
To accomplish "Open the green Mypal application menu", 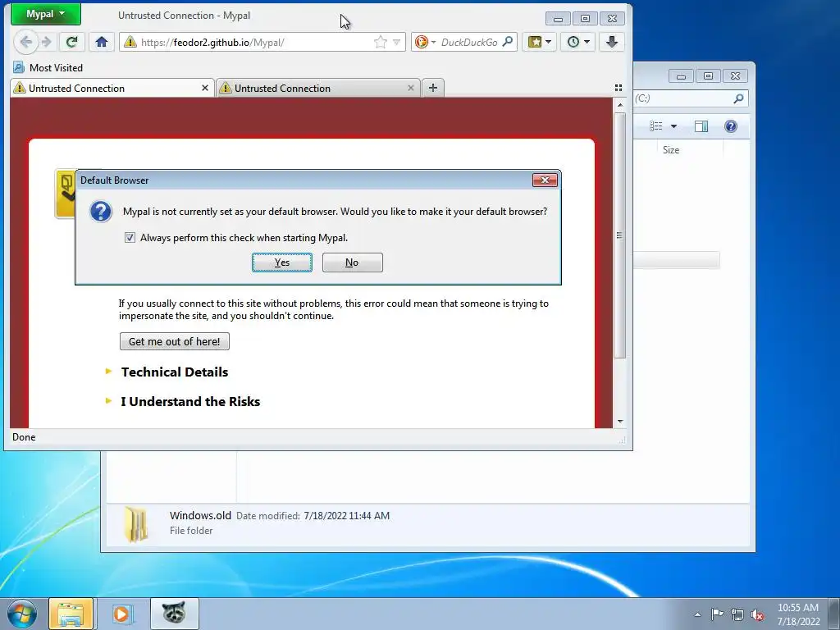I will coord(46,14).
